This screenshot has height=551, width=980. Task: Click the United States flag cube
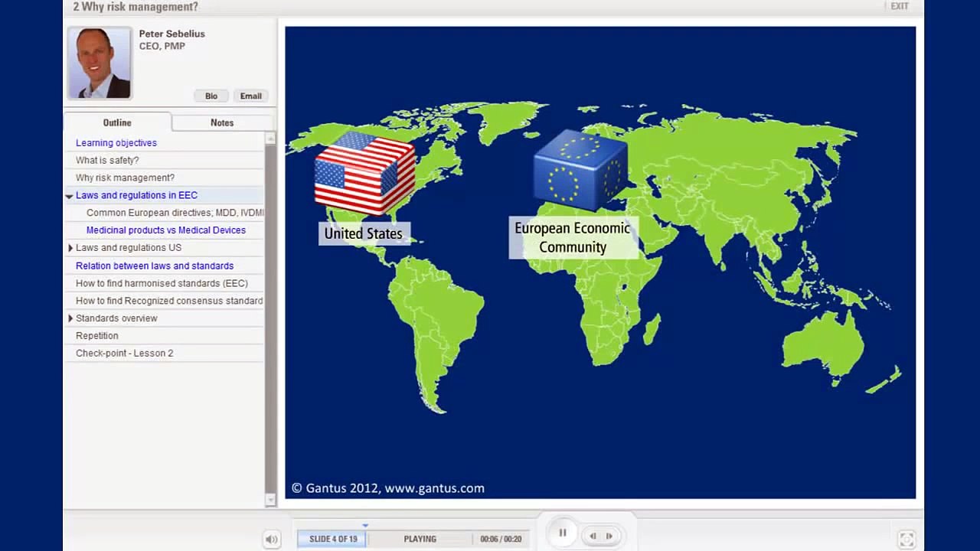click(x=364, y=174)
